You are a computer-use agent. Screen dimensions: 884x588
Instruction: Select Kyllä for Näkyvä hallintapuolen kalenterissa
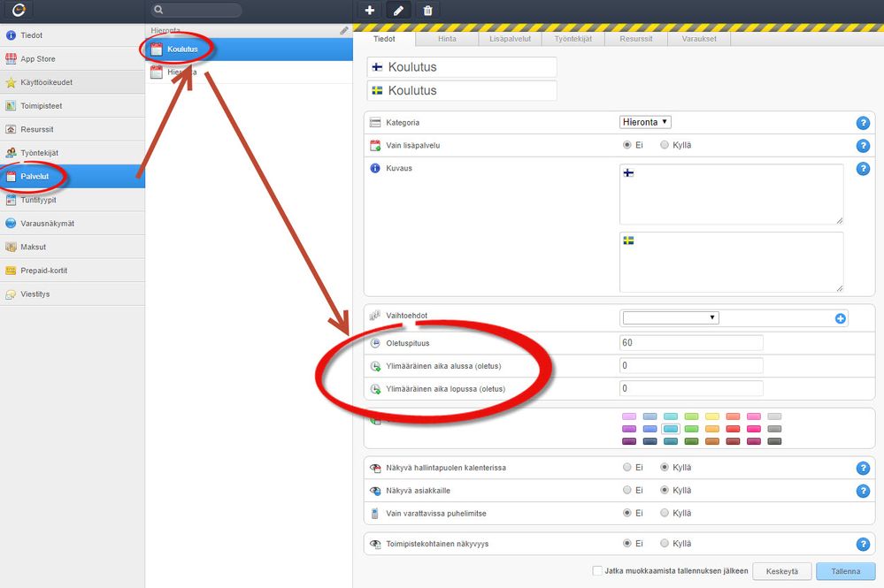665,467
